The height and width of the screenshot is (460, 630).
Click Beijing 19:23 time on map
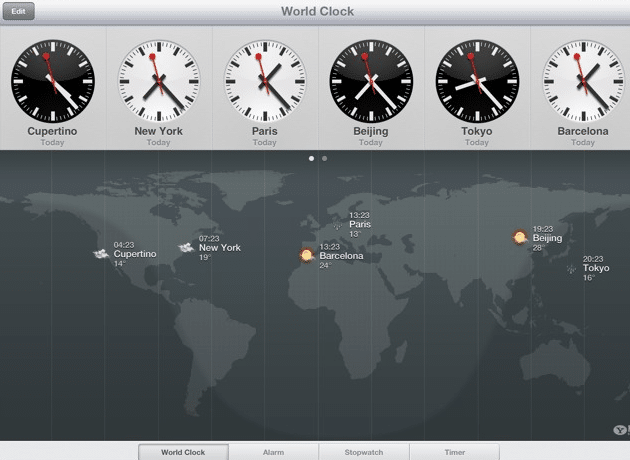[543, 229]
